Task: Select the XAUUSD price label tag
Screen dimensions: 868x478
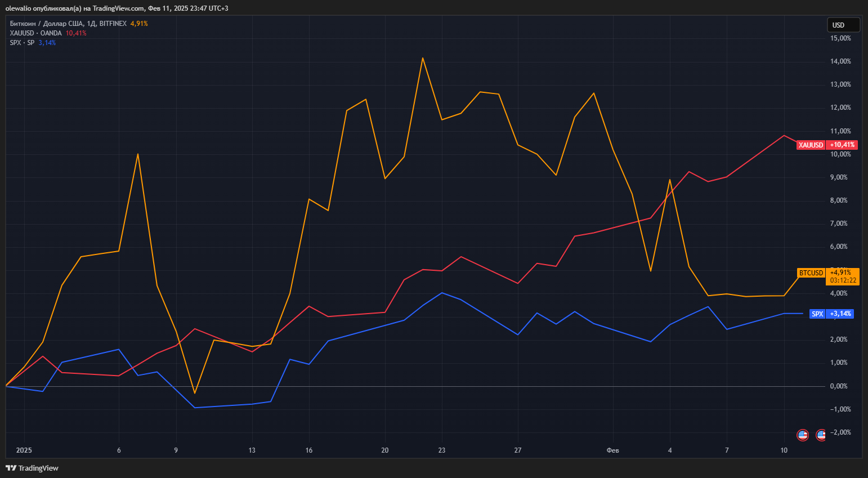Action: [811, 145]
